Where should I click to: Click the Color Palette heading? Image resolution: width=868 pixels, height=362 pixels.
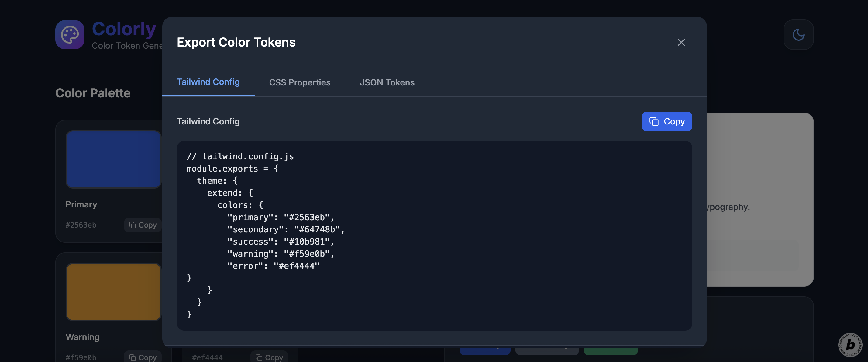point(93,93)
